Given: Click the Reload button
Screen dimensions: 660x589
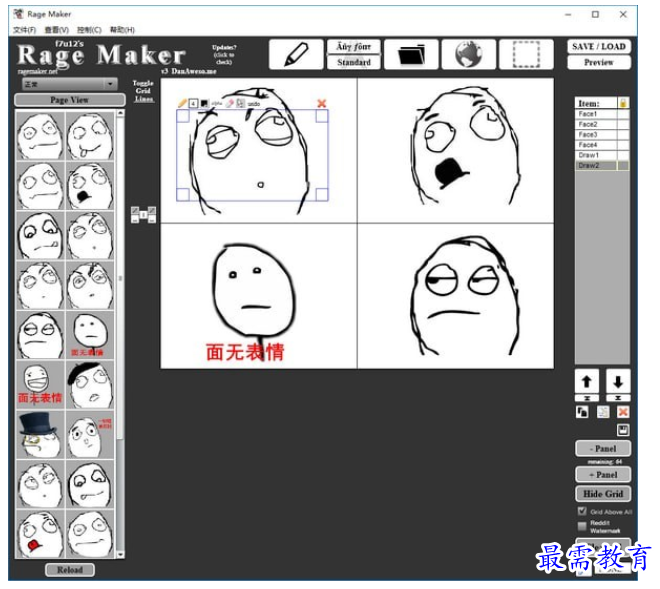Looking at the screenshot, I should pos(70,570).
